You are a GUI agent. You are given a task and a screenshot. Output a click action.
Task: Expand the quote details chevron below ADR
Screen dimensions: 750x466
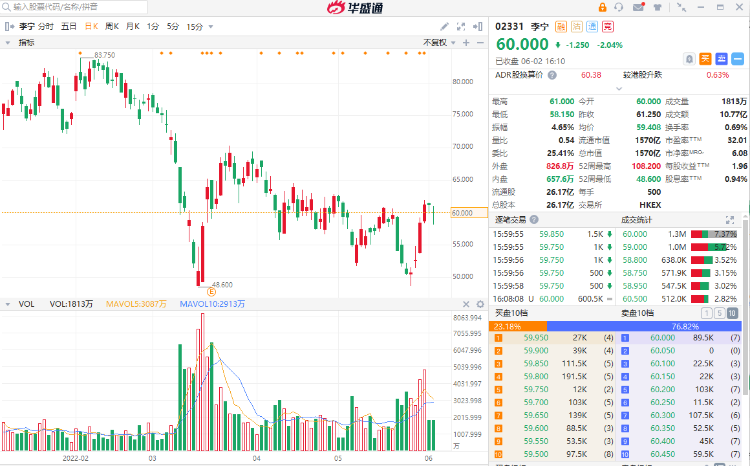pyautogui.click(x=618, y=88)
